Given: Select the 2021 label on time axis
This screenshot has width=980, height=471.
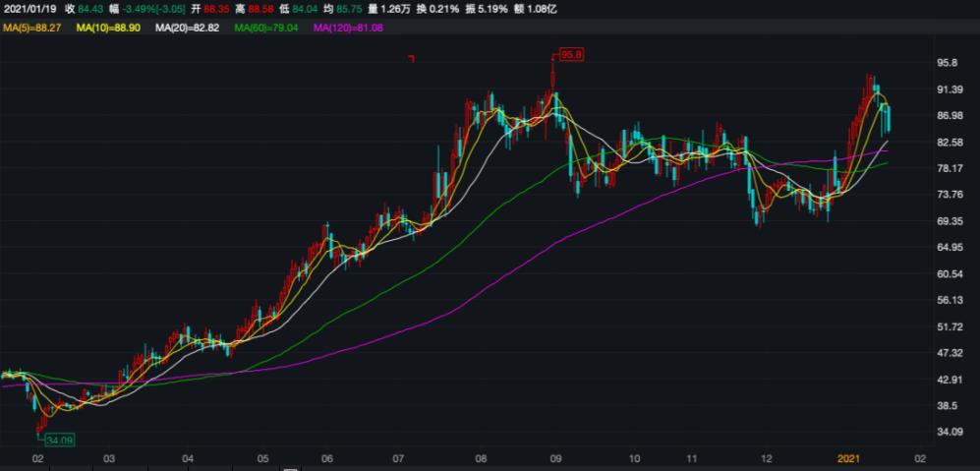Looking at the screenshot, I should [847, 458].
